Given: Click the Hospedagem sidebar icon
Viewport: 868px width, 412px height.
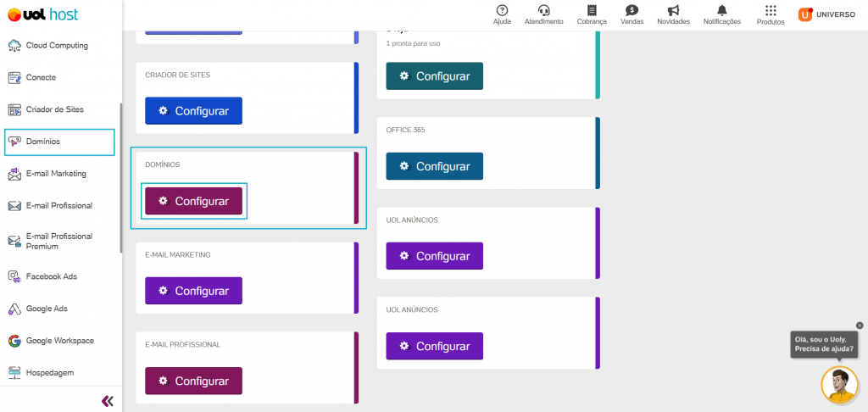Looking at the screenshot, I should pos(14,373).
